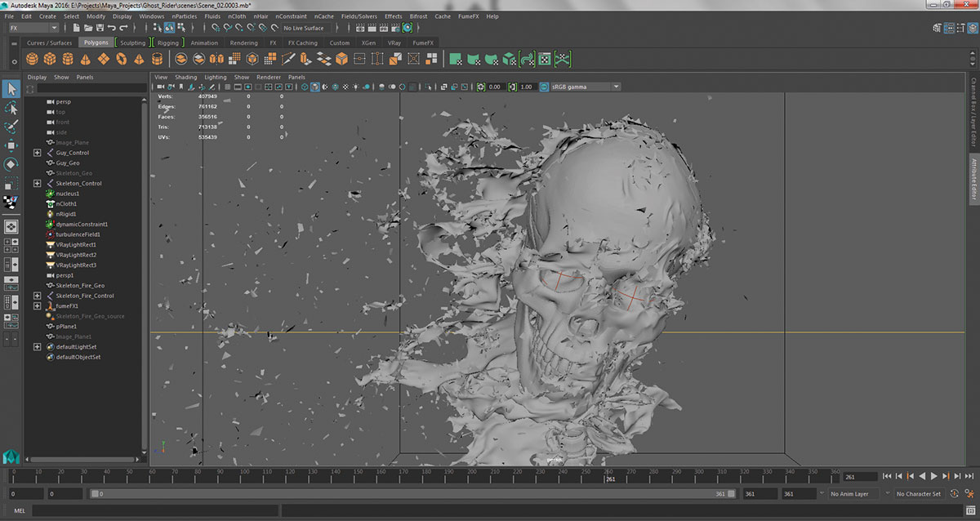Create a polygon pyramid from shelf
This screenshot has width=980, height=521.
click(x=140, y=59)
